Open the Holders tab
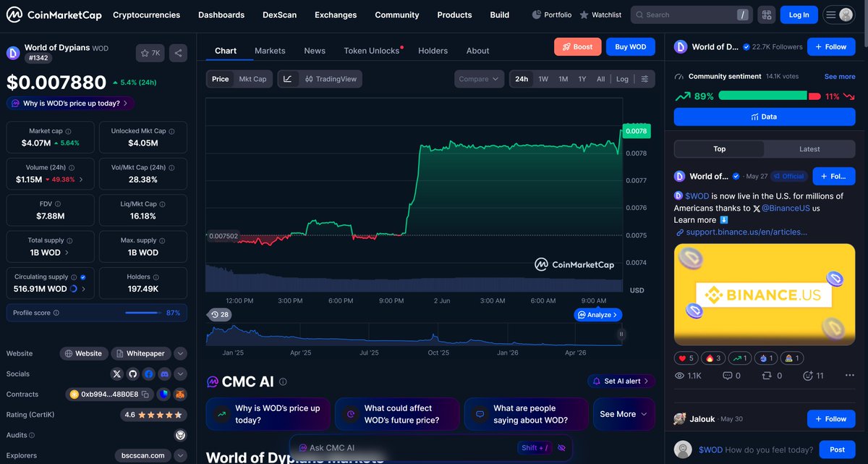 433,51
